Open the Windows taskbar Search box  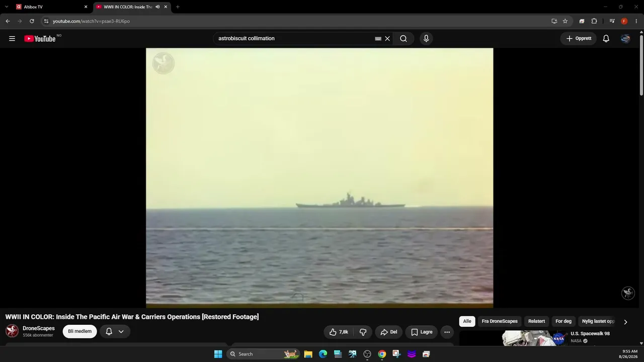[x=262, y=354]
